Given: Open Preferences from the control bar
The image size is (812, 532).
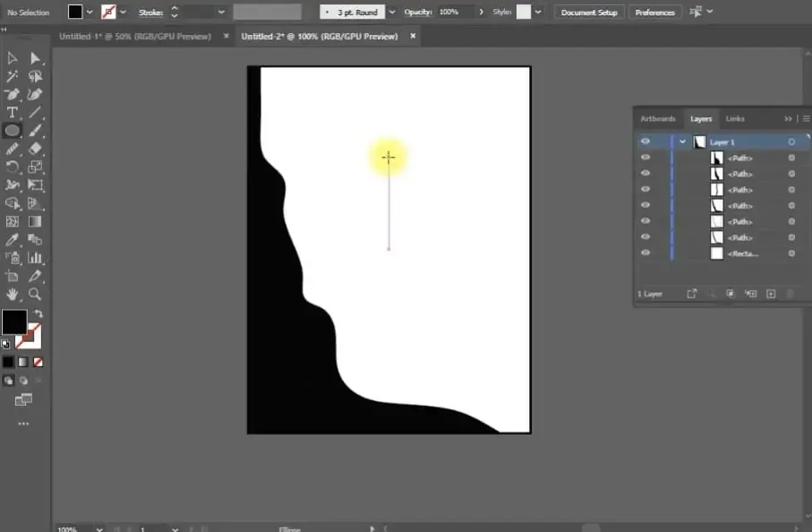Looking at the screenshot, I should click(x=654, y=13).
